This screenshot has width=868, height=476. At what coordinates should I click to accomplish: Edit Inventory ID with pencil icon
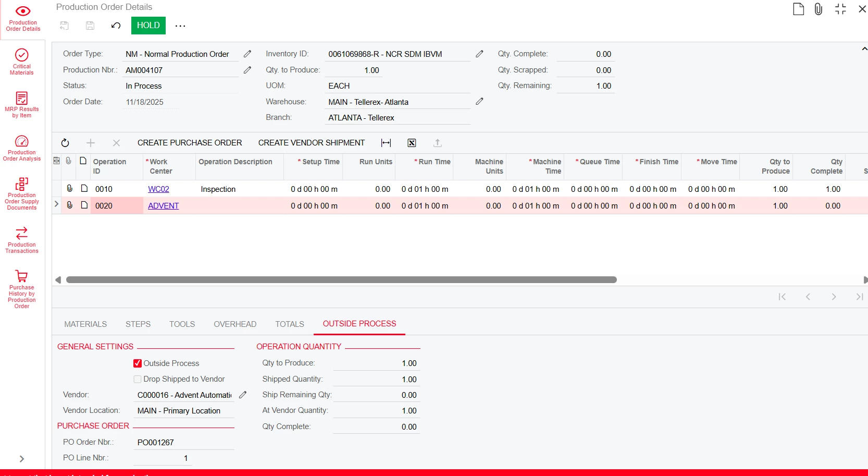(x=479, y=54)
